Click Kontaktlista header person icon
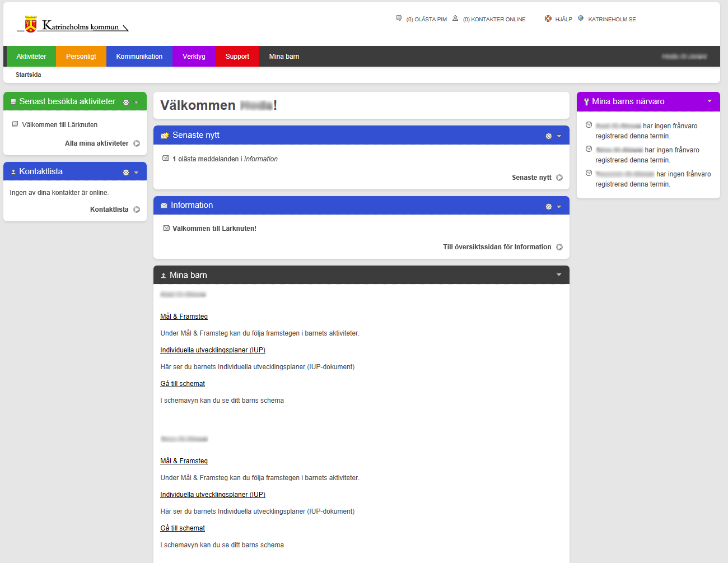This screenshot has width=728, height=563. coord(13,172)
